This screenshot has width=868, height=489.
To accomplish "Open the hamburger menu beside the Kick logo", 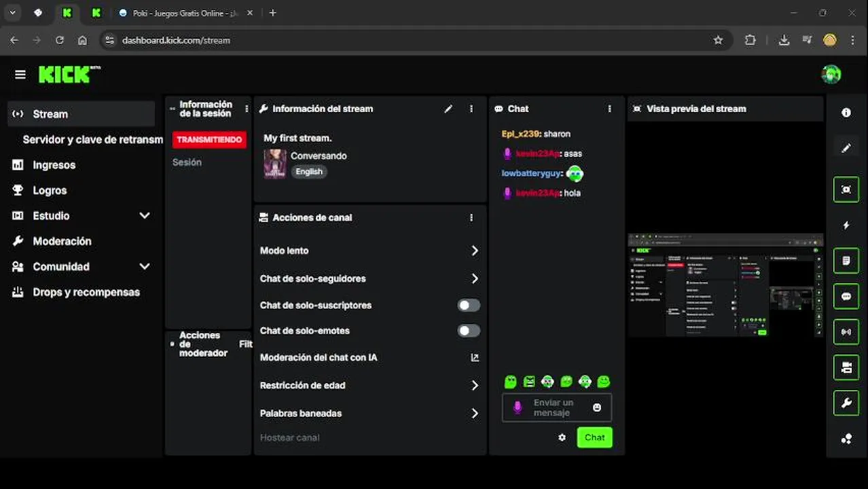I will tap(20, 75).
